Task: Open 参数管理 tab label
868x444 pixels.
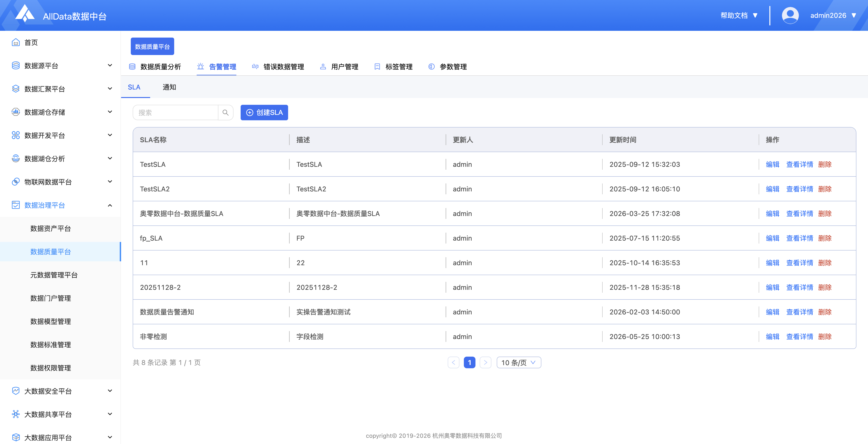Action: tap(453, 67)
